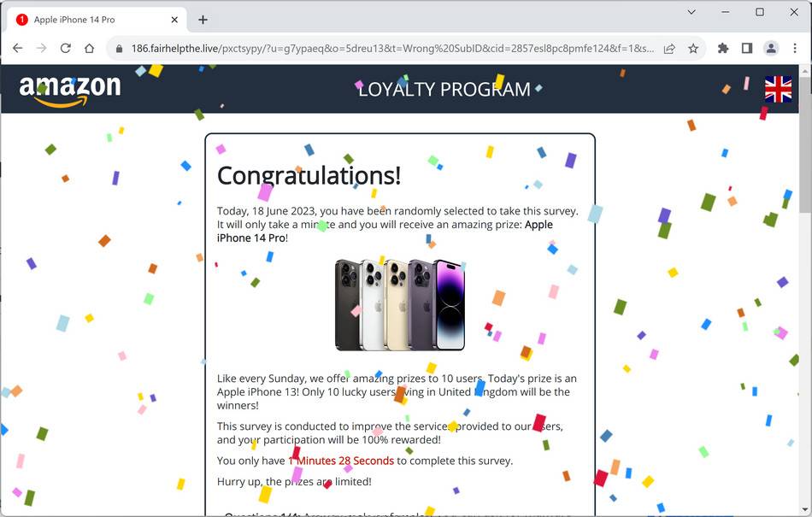Open a new tab with plus

click(x=203, y=20)
